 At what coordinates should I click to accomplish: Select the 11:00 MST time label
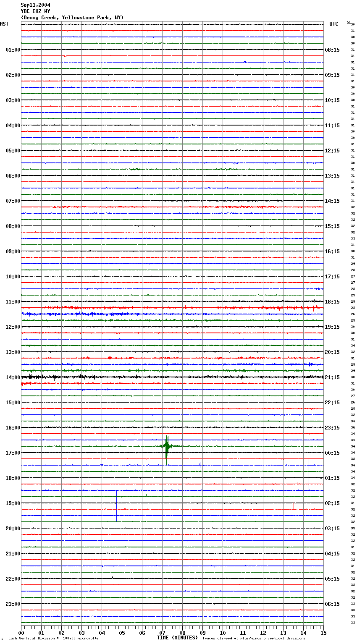13,302
